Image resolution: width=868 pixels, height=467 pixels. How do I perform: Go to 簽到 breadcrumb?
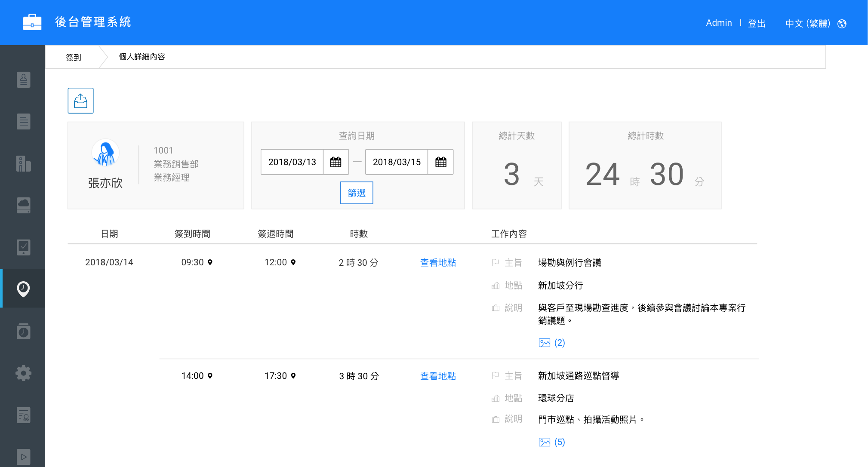click(74, 57)
